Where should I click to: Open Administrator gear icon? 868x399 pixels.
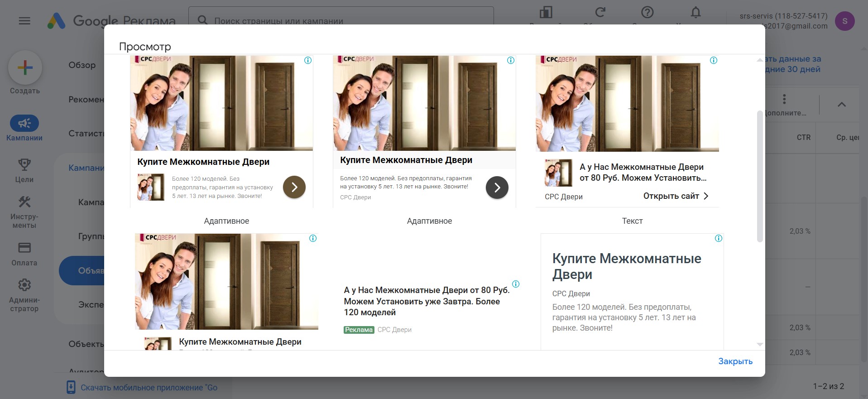pos(24,285)
